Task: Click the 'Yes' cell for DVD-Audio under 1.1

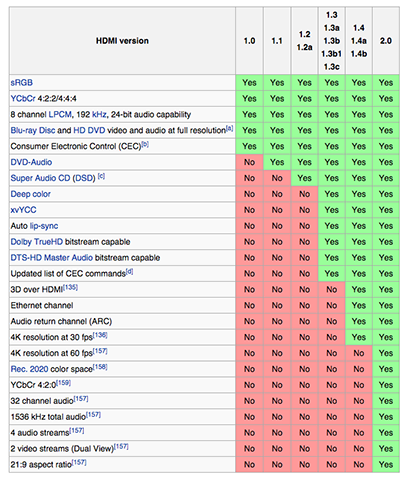Action: pyautogui.click(x=277, y=162)
